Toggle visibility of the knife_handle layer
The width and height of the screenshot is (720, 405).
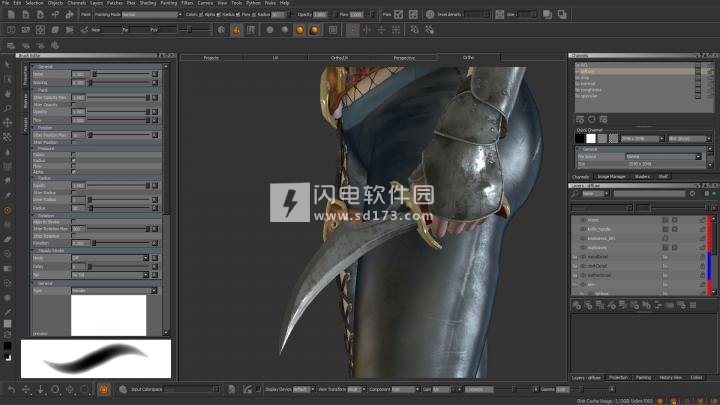point(583,229)
